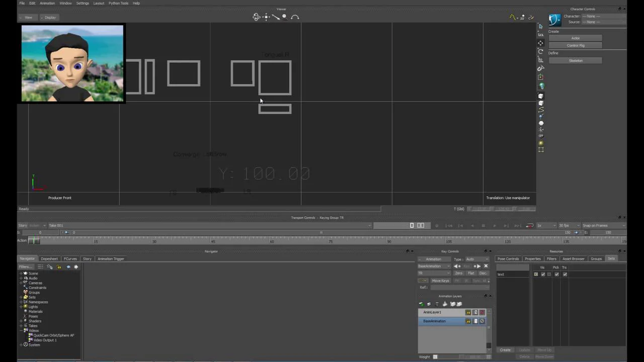Toggle Vis checkbox for text set
644x362 pixels.
543,275
